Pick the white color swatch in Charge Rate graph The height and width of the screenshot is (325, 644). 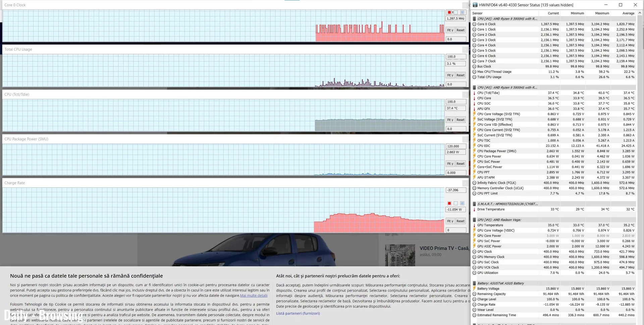[456, 203]
